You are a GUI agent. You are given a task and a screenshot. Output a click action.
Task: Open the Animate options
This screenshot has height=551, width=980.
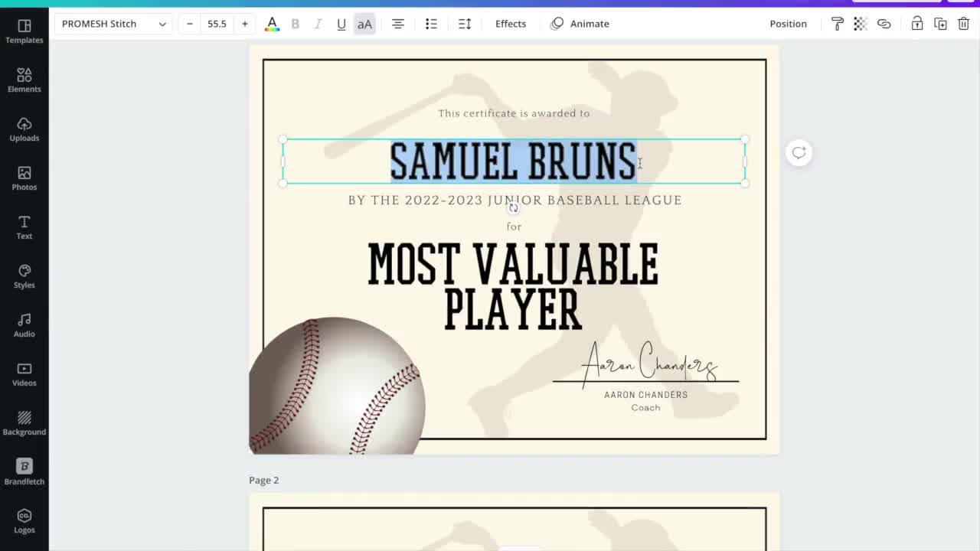(580, 24)
